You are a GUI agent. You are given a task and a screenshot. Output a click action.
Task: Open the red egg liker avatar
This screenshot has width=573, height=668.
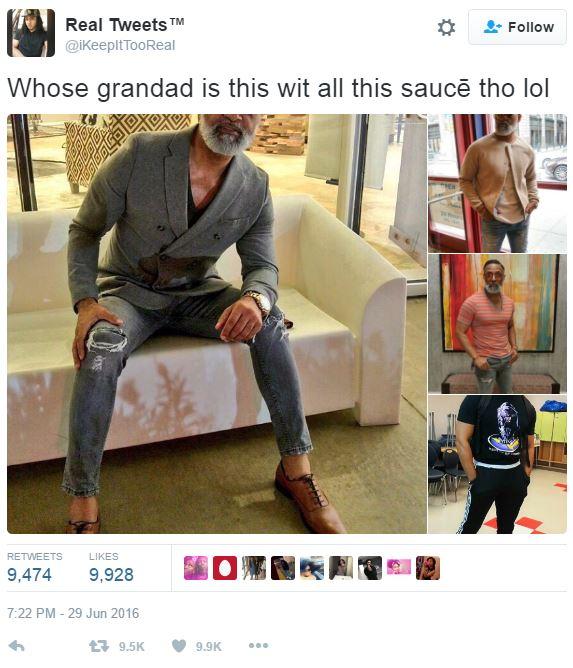point(225,568)
